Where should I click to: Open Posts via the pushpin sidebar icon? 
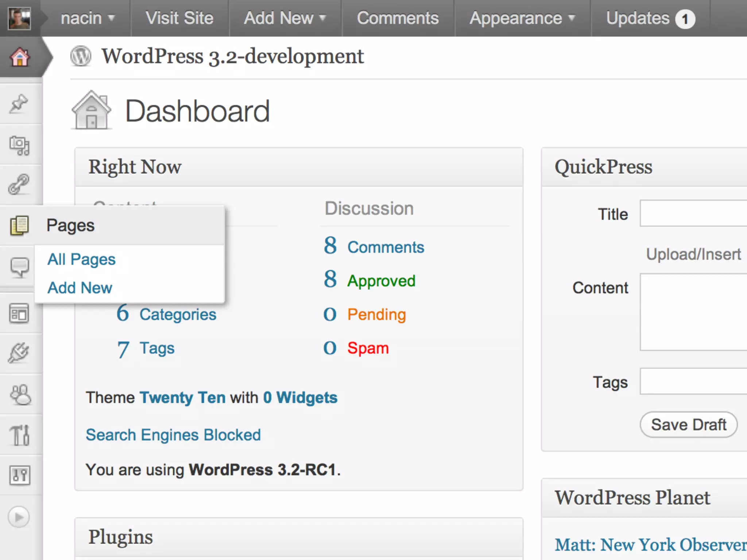19,104
